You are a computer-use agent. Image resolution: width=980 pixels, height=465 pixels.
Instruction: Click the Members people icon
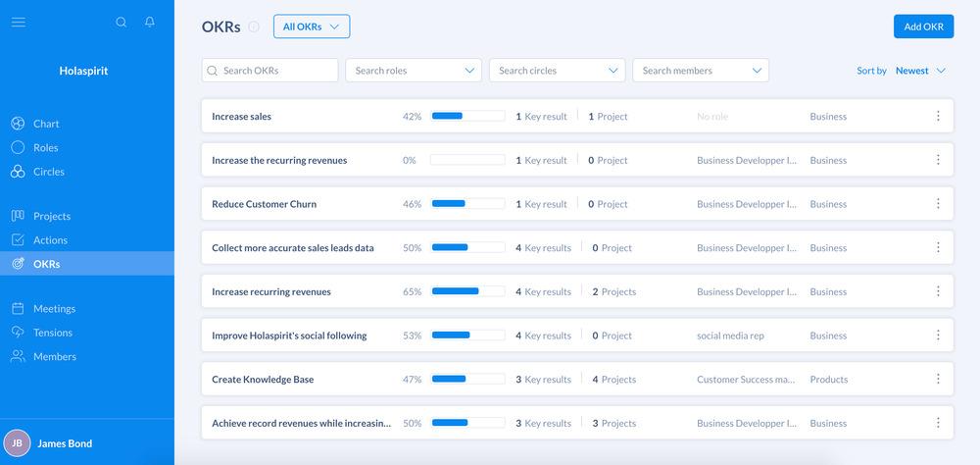pos(18,356)
